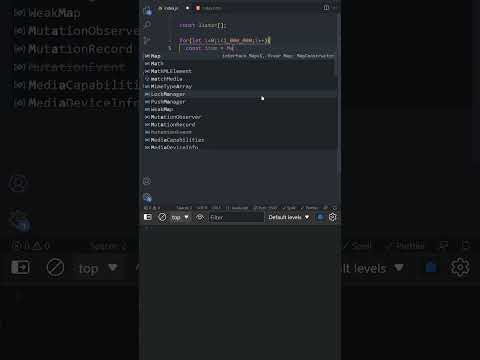
Task: Clear the console with the circle-slash icon
Action: tap(162, 217)
